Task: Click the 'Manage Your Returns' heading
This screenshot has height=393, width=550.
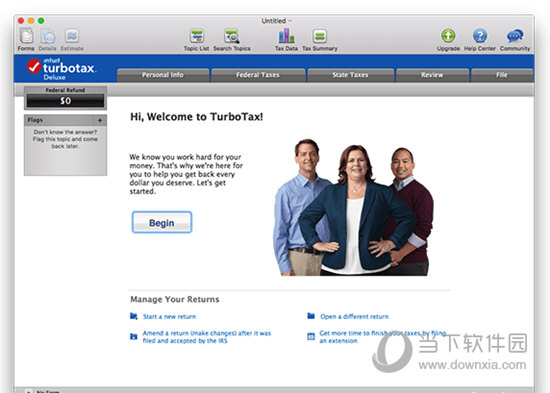Action: tap(175, 299)
